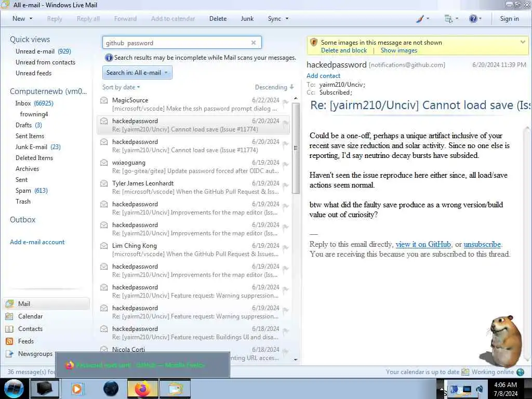Collapse the image warning info bar chevron
The image size is (532, 399).
click(523, 42)
